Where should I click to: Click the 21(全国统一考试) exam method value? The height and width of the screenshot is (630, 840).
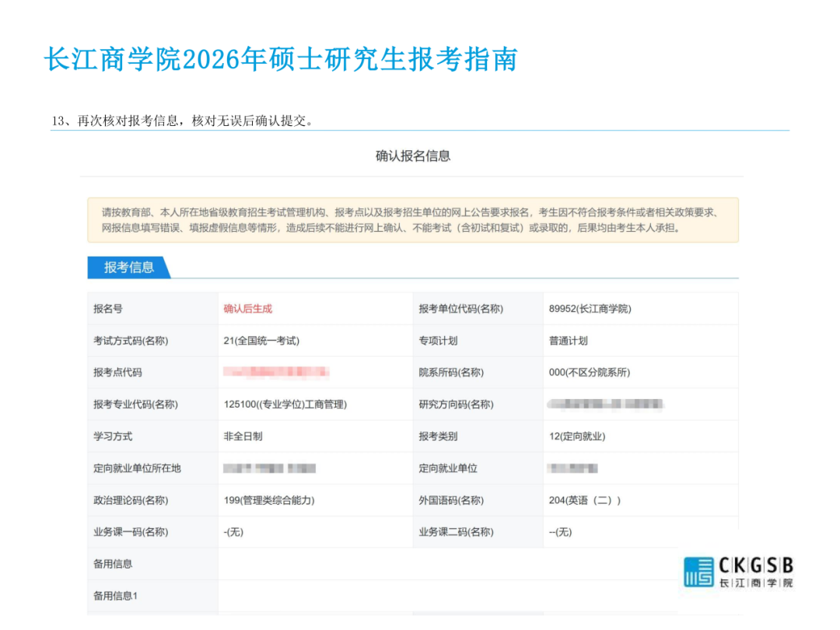point(261,341)
